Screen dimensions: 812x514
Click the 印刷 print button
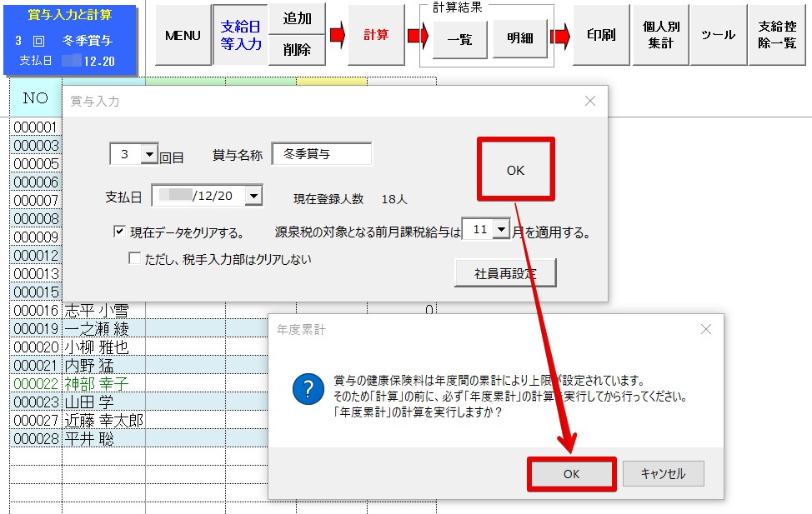[600, 35]
